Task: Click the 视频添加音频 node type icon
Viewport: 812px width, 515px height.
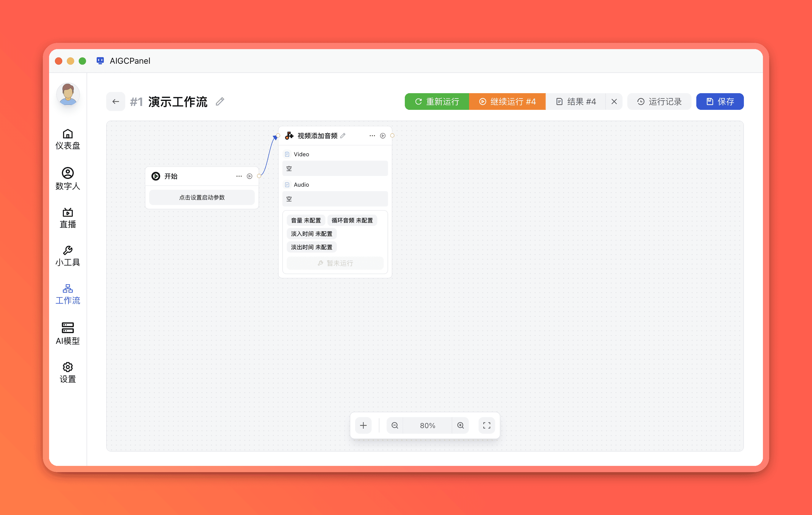Action: [289, 136]
